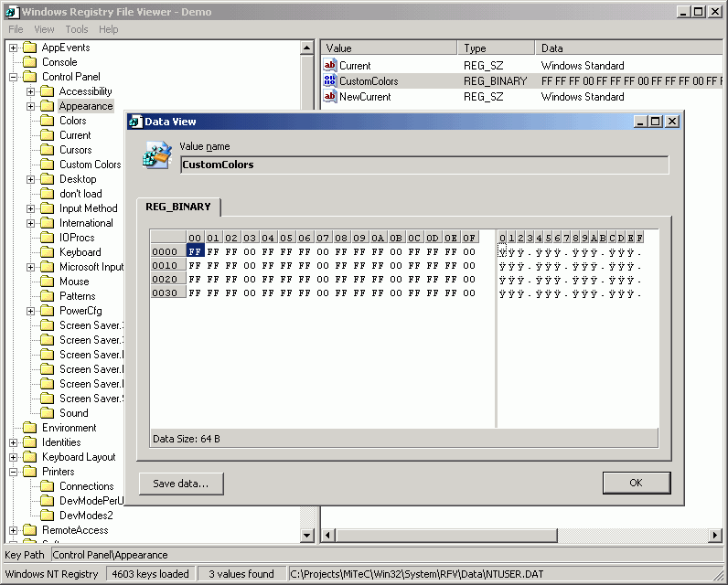The width and height of the screenshot is (728, 585).
Task: Expand the PowerCfg tree node
Action: (x=31, y=311)
